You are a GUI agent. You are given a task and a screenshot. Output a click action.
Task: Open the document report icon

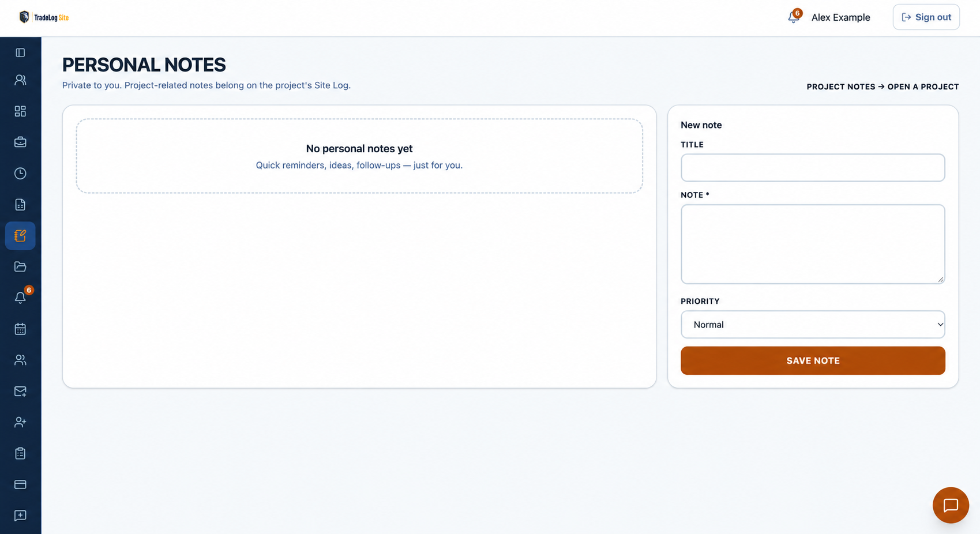(x=20, y=204)
